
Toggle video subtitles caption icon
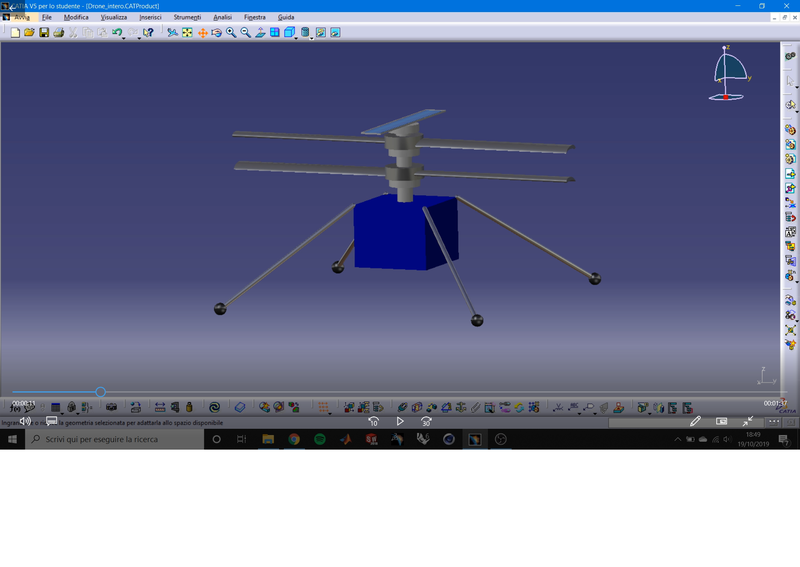coord(52,421)
